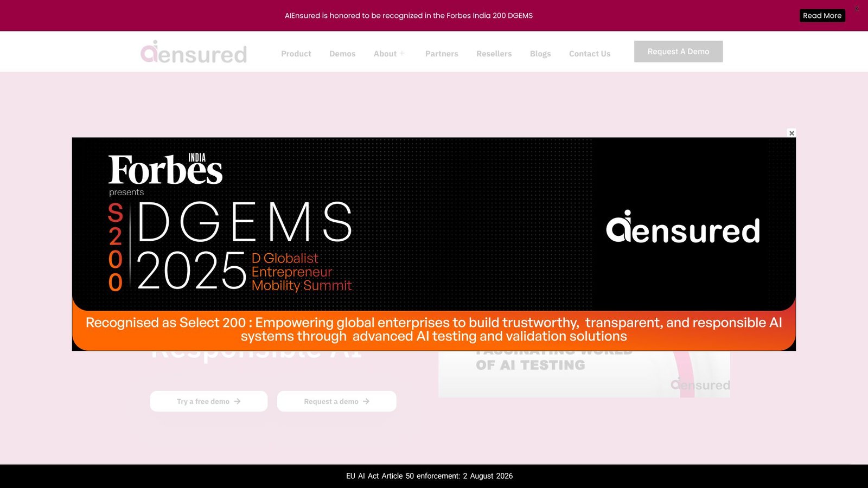Click the Forbes India recognition announcement text
This screenshot has height=488, width=868.
pos(409,16)
